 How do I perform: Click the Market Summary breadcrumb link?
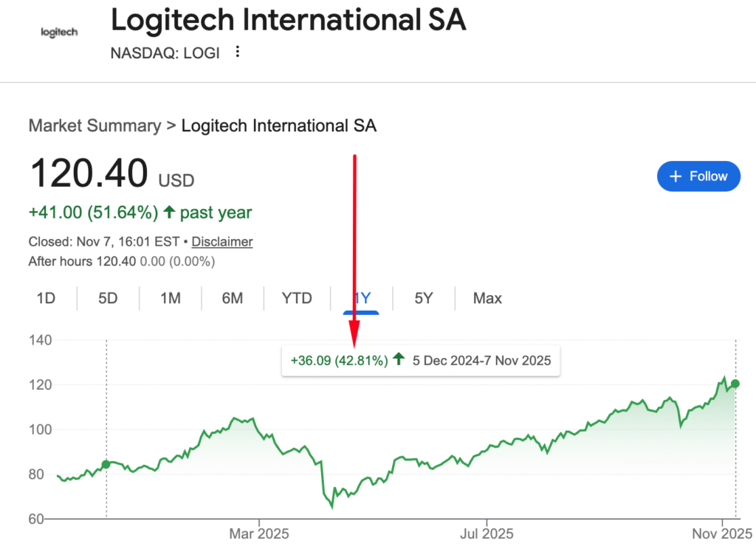tap(94, 125)
